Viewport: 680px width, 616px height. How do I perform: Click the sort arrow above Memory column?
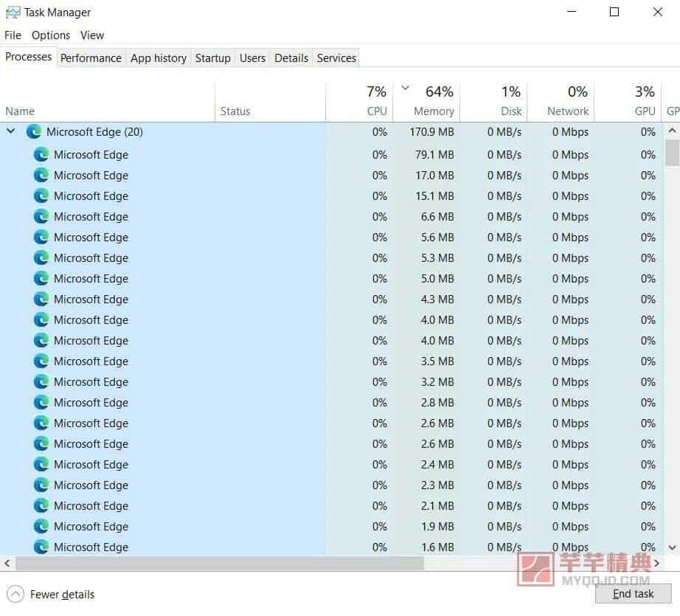click(405, 88)
